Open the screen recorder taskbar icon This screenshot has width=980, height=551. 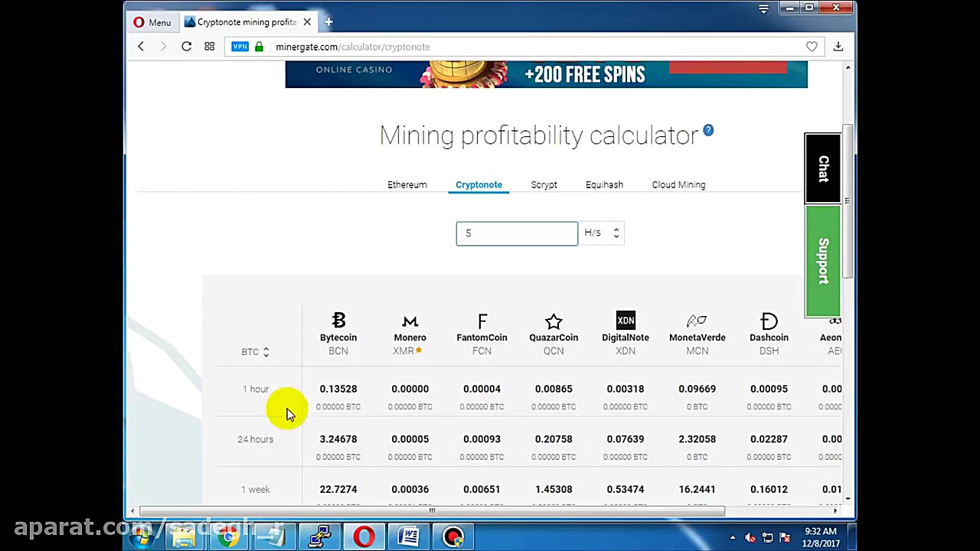pos(453,537)
